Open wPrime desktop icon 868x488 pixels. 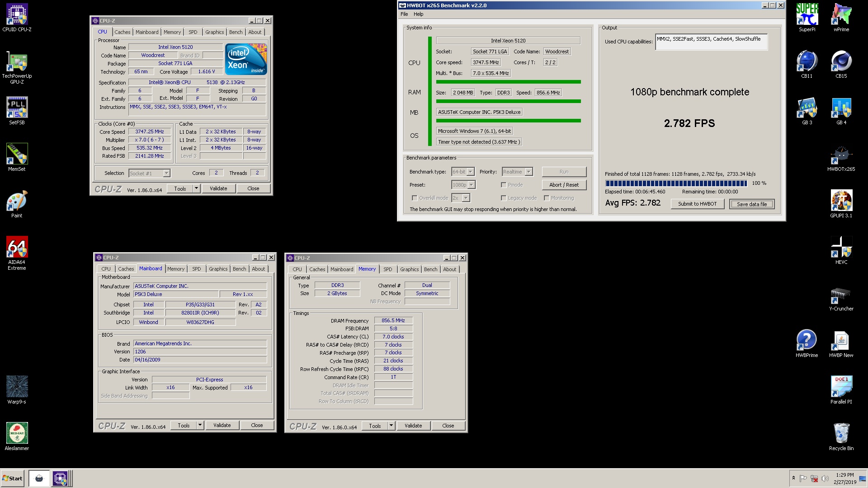[x=841, y=18]
